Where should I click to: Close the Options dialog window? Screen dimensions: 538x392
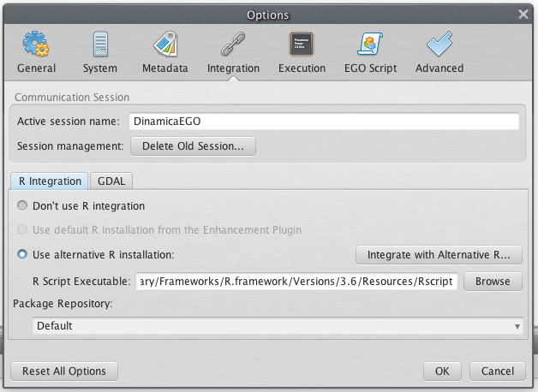pyautogui.click(x=523, y=14)
